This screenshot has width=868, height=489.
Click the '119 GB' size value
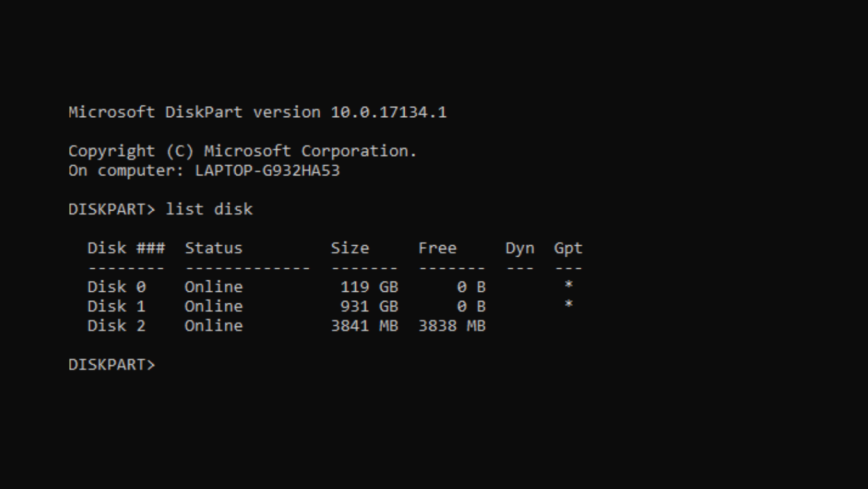(x=369, y=287)
